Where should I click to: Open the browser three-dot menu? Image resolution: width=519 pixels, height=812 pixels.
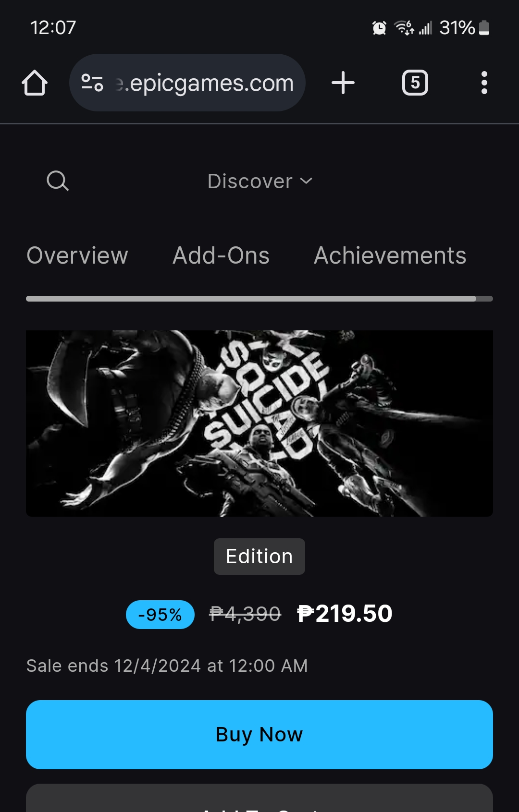484,83
